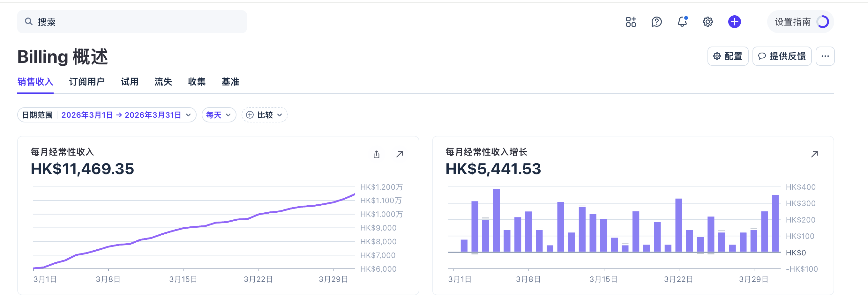The width and height of the screenshot is (868, 308).
Task: Open the 日期范围 date range dropdown
Action: click(107, 115)
